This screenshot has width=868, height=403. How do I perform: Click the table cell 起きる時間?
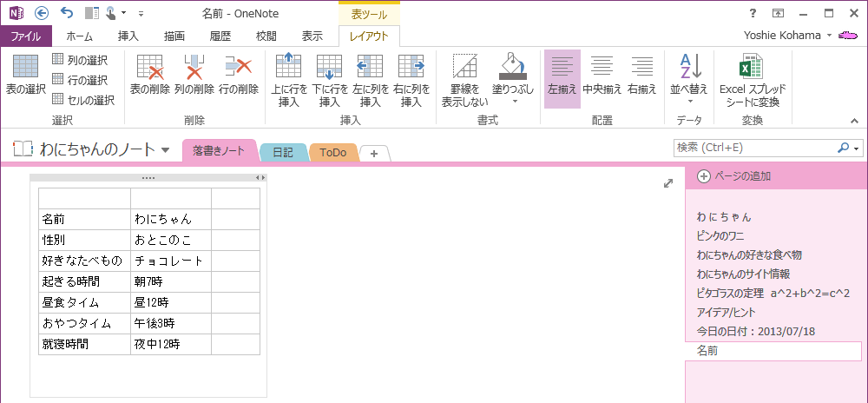[x=85, y=281]
